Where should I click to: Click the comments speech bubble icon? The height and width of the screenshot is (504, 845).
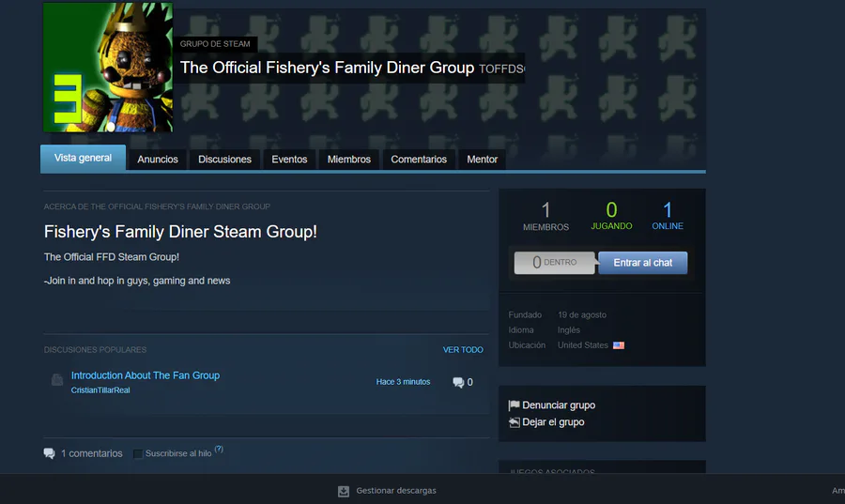(50, 453)
